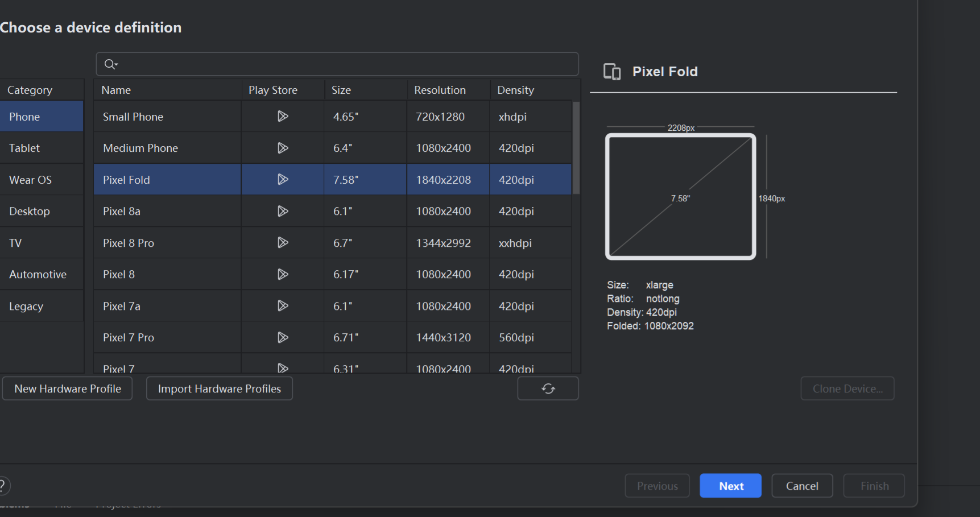
Task: Sort by the Size column header
Action: click(x=366, y=90)
